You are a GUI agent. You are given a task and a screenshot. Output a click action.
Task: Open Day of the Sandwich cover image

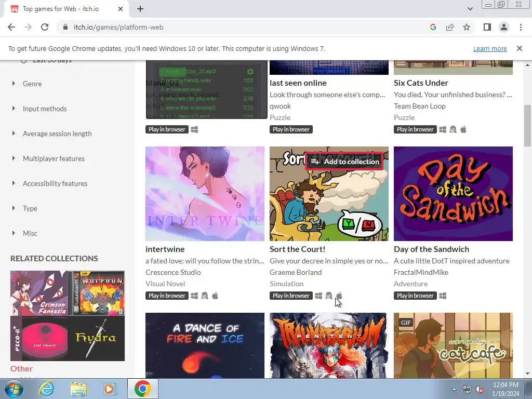point(453,194)
